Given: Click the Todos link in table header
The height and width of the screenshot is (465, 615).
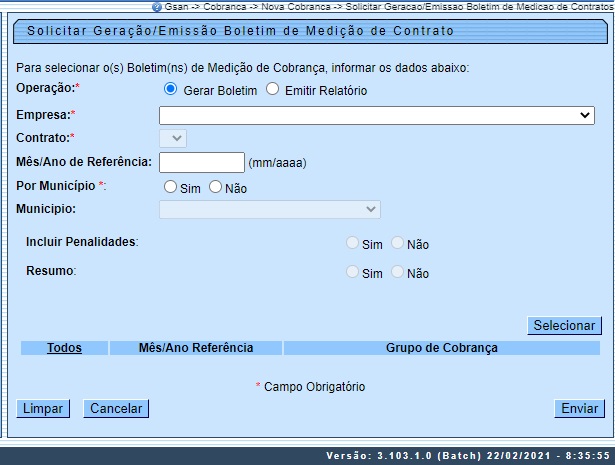Looking at the screenshot, I should [x=64, y=348].
